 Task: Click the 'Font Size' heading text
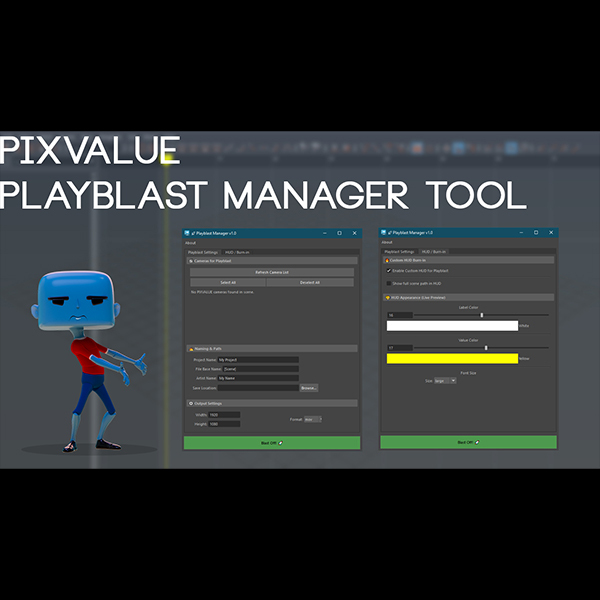click(x=468, y=373)
